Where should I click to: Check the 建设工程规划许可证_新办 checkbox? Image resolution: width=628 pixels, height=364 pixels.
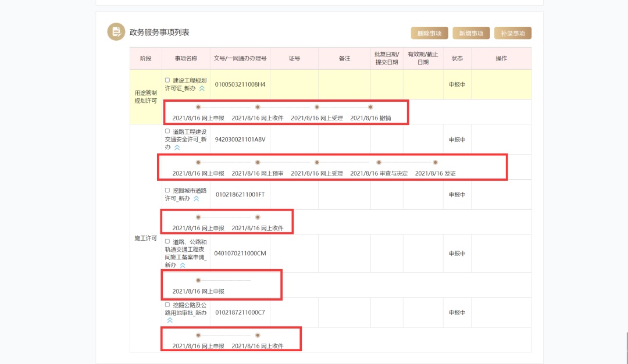click(167, 80)
